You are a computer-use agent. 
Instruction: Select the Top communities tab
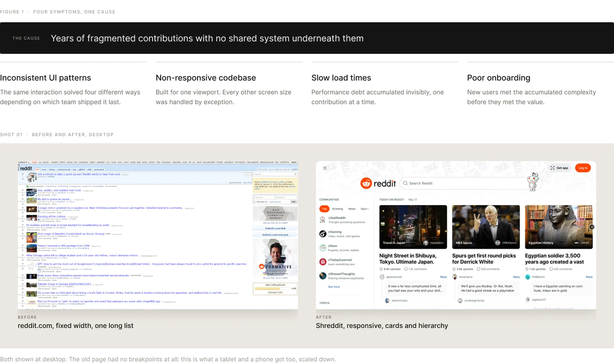point(324,209)
